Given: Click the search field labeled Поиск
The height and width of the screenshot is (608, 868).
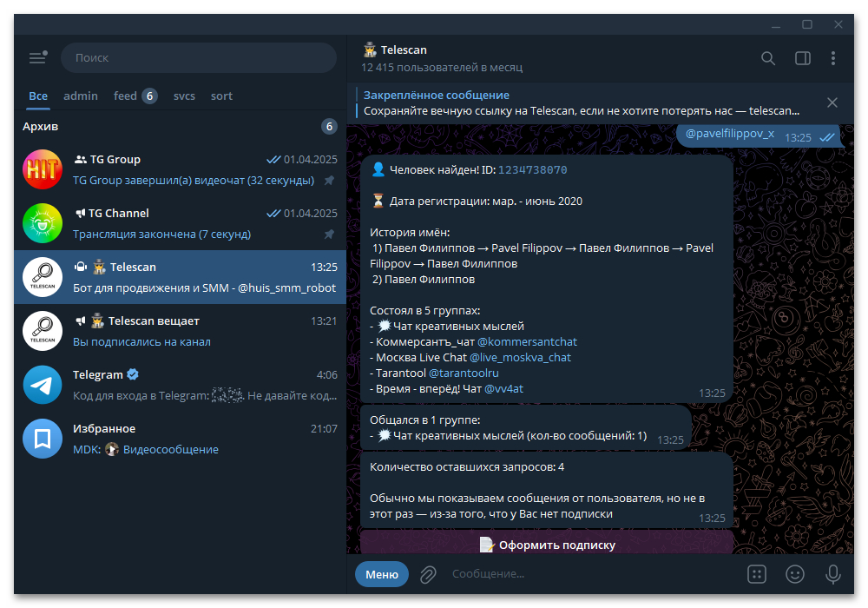Looking at the screenshot, I should 199,57.
